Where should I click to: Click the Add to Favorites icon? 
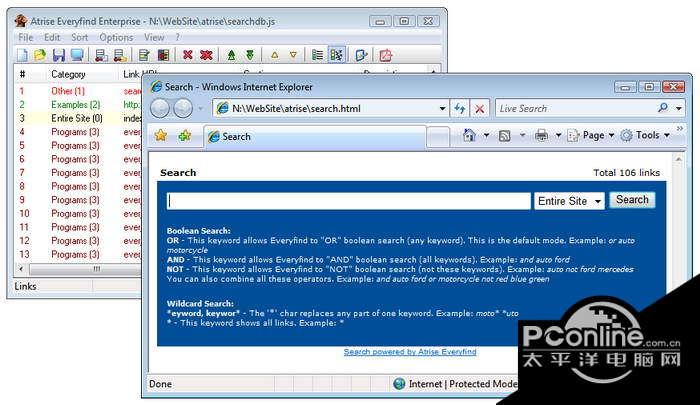coord(184,135)
